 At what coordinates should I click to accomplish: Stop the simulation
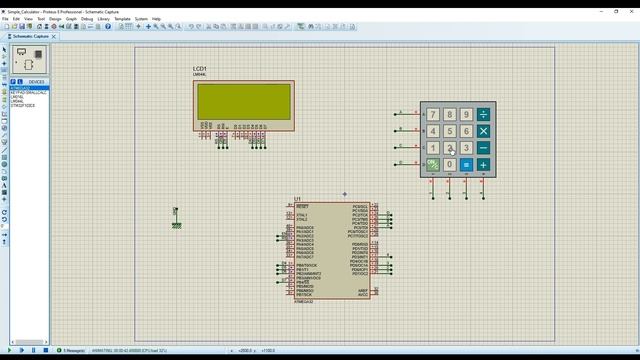pyautogui.click(x=46, y=350)
